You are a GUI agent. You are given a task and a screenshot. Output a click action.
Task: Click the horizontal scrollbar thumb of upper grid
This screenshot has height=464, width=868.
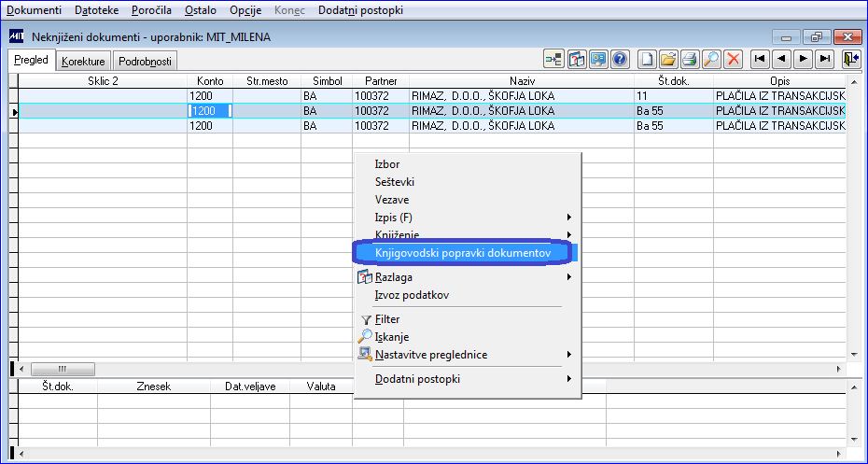coord(63,369)
